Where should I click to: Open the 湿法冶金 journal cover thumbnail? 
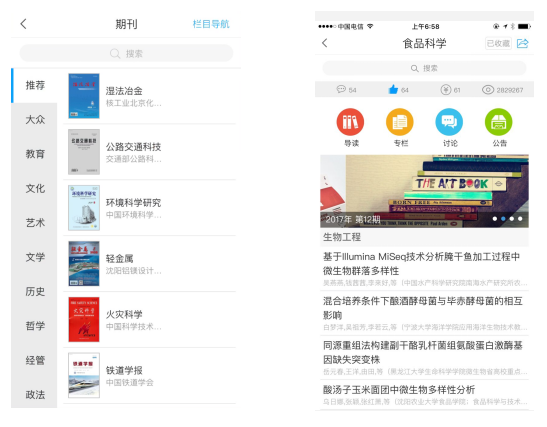pos(84,96)
